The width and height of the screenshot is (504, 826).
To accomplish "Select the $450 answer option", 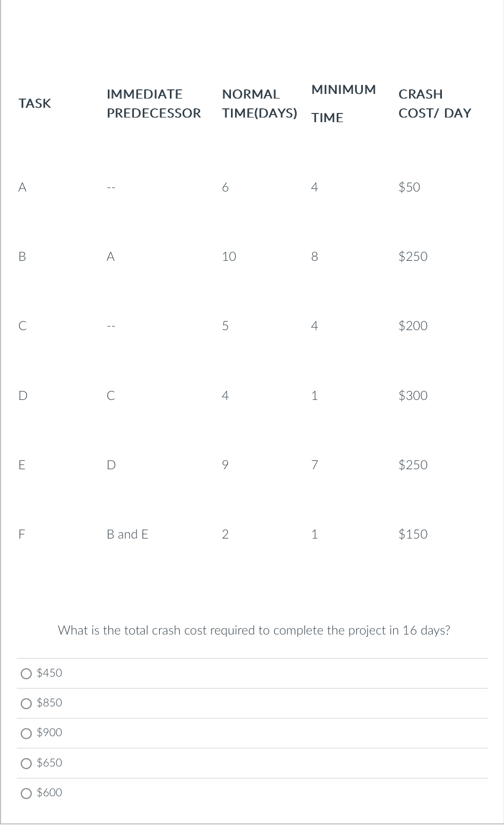I will point(26,673).
